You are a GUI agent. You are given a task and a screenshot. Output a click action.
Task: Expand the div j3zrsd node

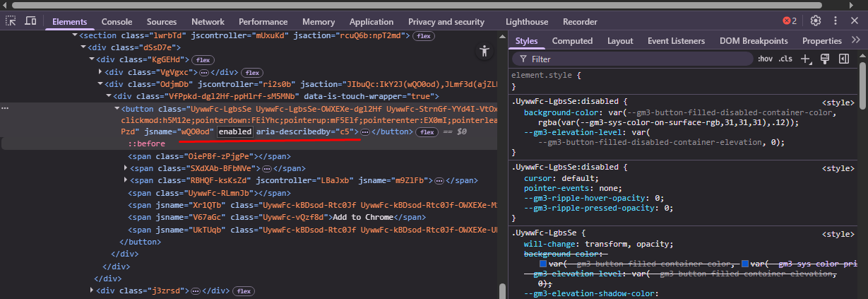pos(93,291)
